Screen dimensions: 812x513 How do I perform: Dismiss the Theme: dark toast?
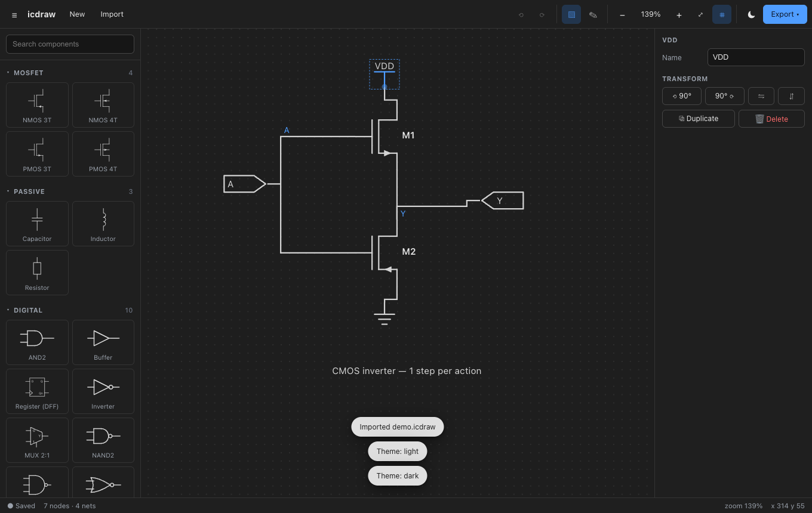click(x=398, y=476)
